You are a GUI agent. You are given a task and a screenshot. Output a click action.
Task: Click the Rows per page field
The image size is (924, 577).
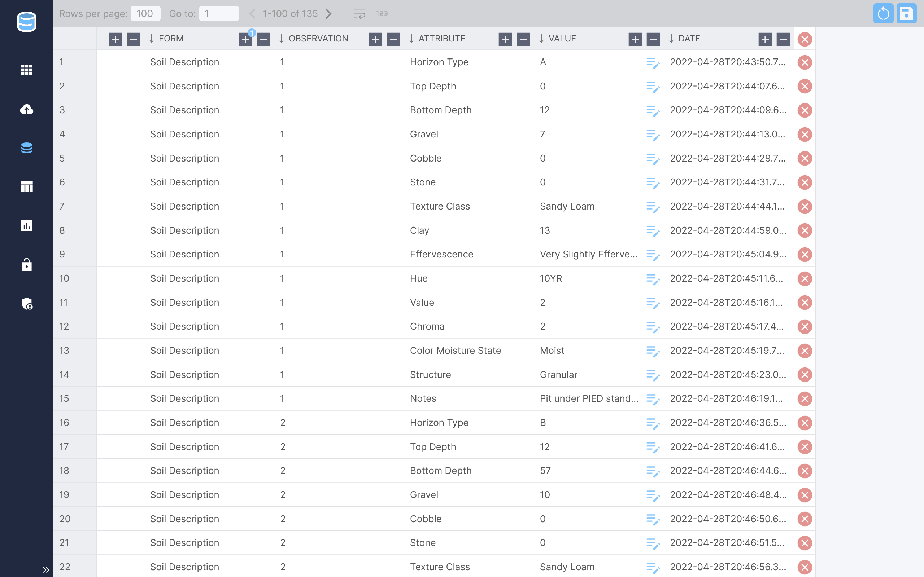145,14
